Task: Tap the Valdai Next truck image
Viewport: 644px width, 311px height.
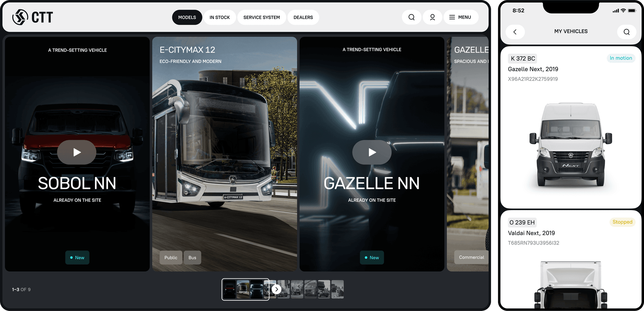Action: [x=571, y=285]
